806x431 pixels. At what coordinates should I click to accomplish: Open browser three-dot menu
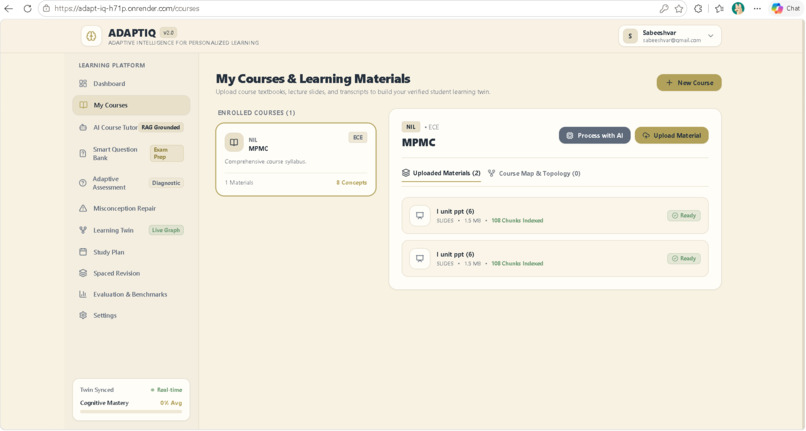[x=757, y=8]
